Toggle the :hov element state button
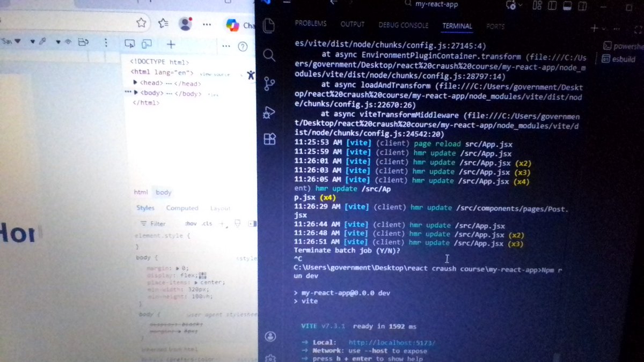 click(191, 224)
